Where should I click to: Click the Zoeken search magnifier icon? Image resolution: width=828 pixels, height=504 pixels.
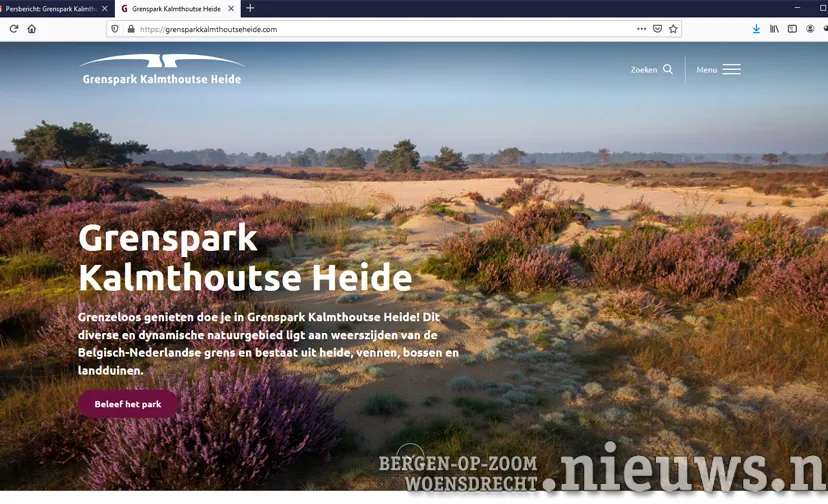click(668, 70)
